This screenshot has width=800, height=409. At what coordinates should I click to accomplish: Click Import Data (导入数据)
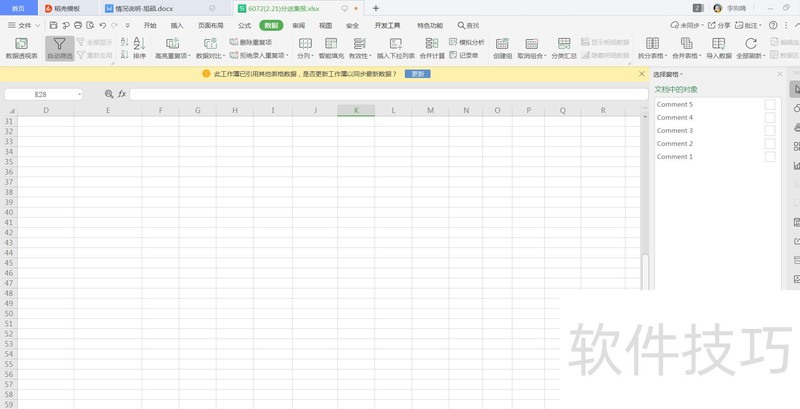click(719, 49)
